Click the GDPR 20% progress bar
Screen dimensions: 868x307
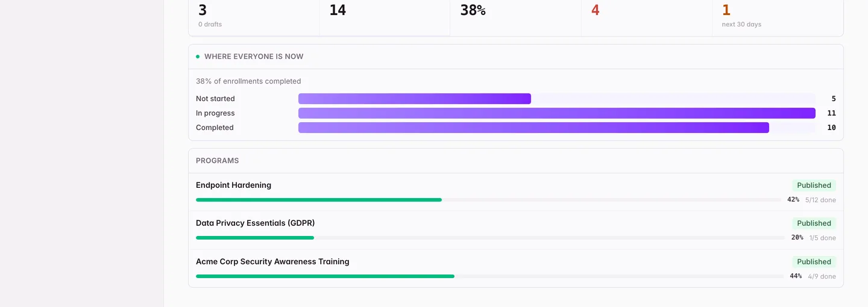(490, 238)
